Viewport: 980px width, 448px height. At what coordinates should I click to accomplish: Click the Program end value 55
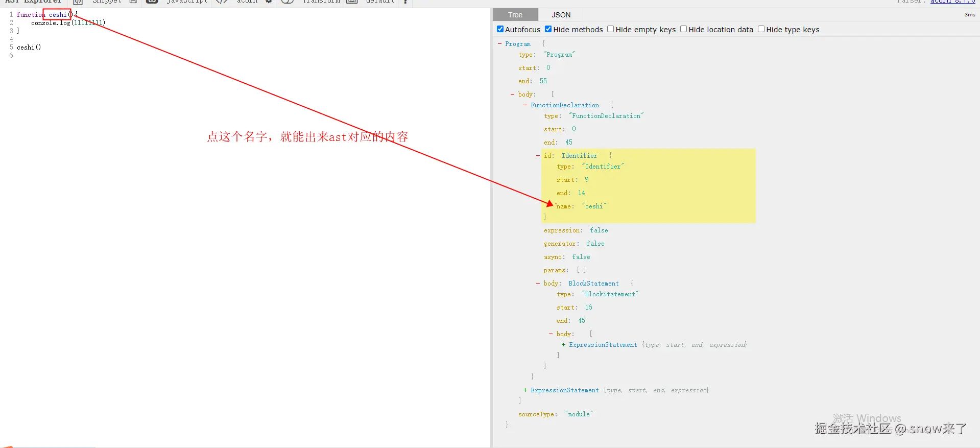(543, 81)
